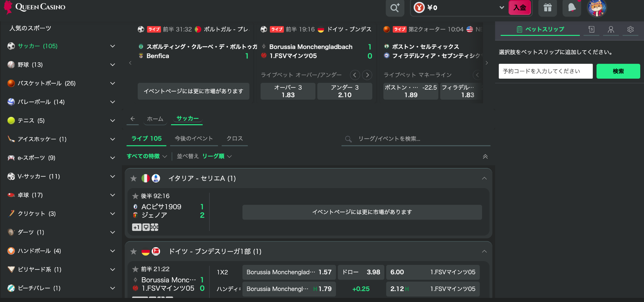This screenshot has width=644, height=302.
Task: Bet on 1.FSVマインツ05 1X2 at 6.00
Action: [x=433, y=272]
